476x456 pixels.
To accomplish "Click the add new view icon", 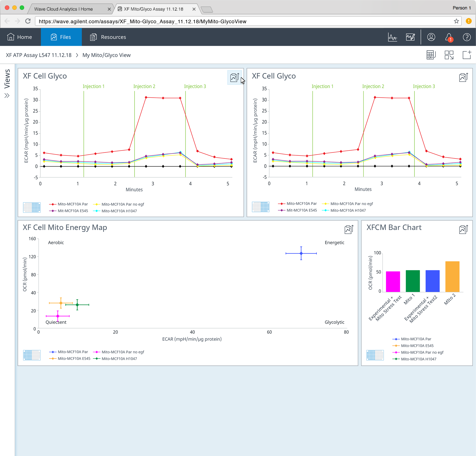I will point(467,55).
